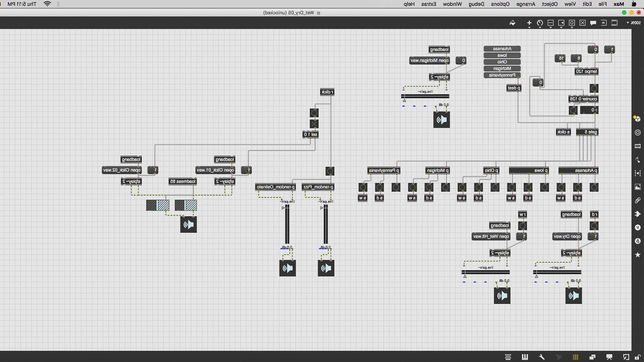Expand the plus Add Object dropdown
This screenshot has height=362, width=644.
[x=529, y=24]
